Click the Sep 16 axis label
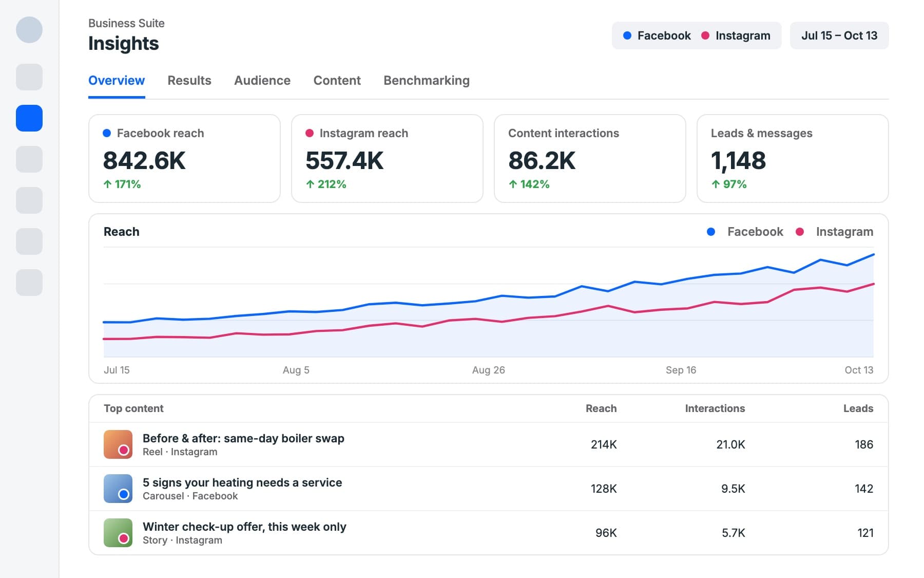Viewport: 924px width, 578px height. tap(681, 370)
